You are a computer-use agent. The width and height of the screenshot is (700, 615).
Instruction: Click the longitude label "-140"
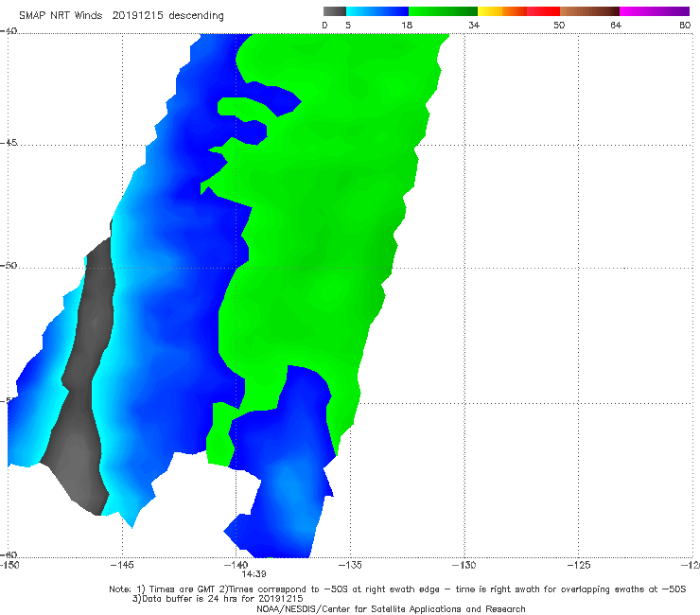pyautogui.click(x=236, y=565)
